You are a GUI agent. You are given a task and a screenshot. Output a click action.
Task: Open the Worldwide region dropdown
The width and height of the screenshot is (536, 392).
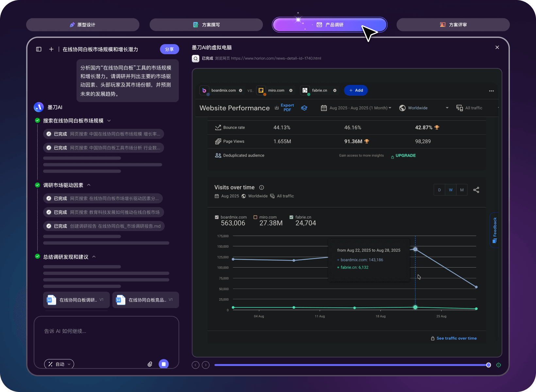click(424, 108)
